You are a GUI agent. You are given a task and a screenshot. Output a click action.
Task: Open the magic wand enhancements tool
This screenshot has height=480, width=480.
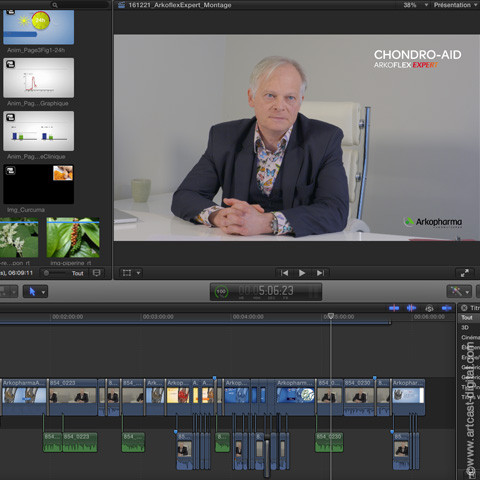click(x=456, y=292)
